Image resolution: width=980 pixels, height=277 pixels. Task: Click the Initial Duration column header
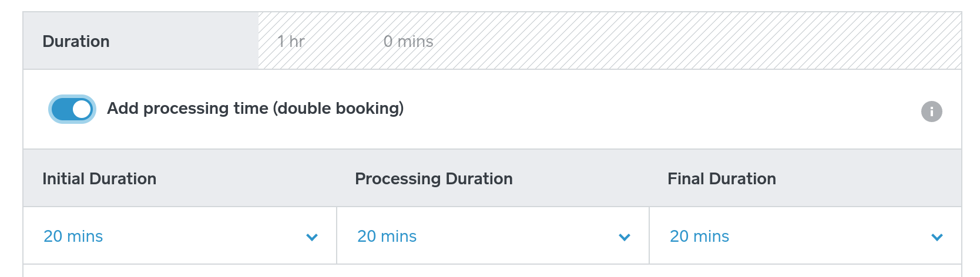pyautogui.click(x=99, y=178)
